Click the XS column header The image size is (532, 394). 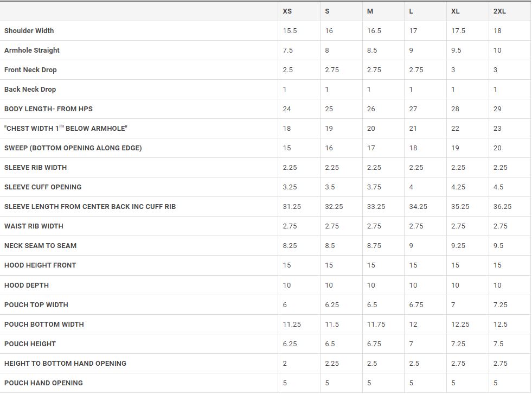(287, 11)
